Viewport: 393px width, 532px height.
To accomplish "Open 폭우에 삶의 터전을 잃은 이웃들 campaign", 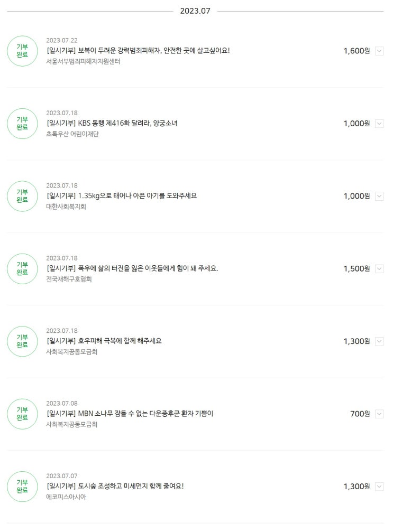I will 132,268.
